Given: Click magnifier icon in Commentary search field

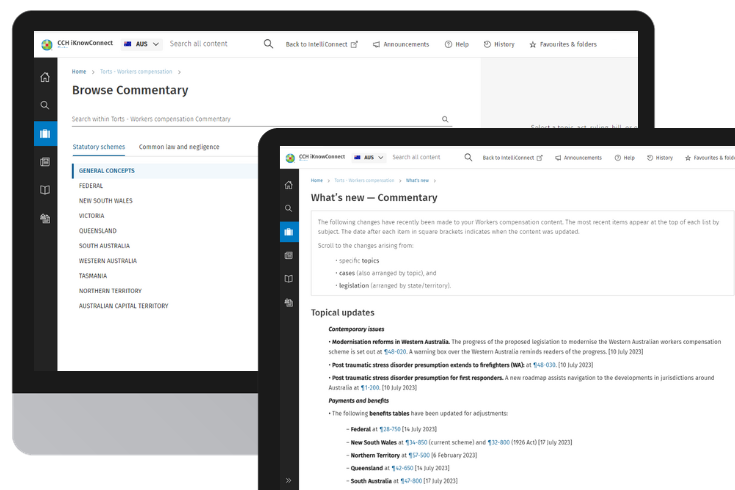Looking at the screenshot, I should (445, 119).
